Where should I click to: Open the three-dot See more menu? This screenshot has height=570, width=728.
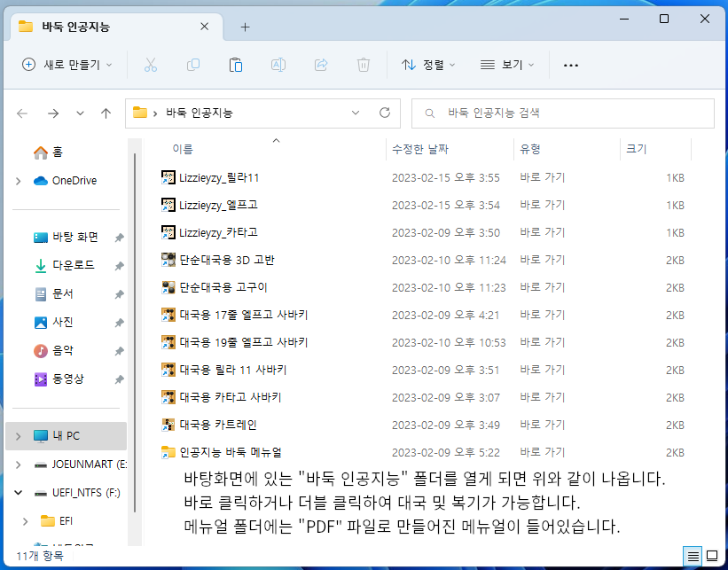571,66
